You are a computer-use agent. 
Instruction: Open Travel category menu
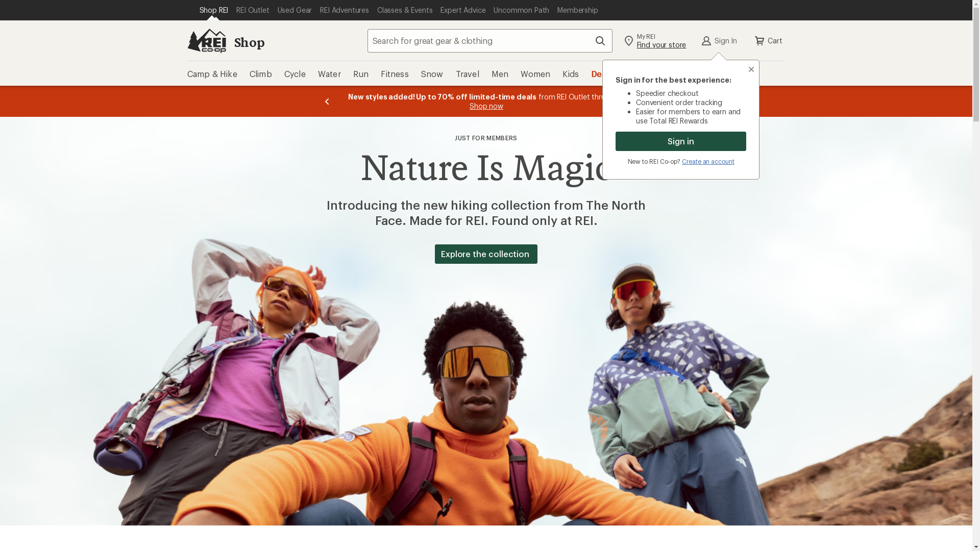click(x=468, y=74)
